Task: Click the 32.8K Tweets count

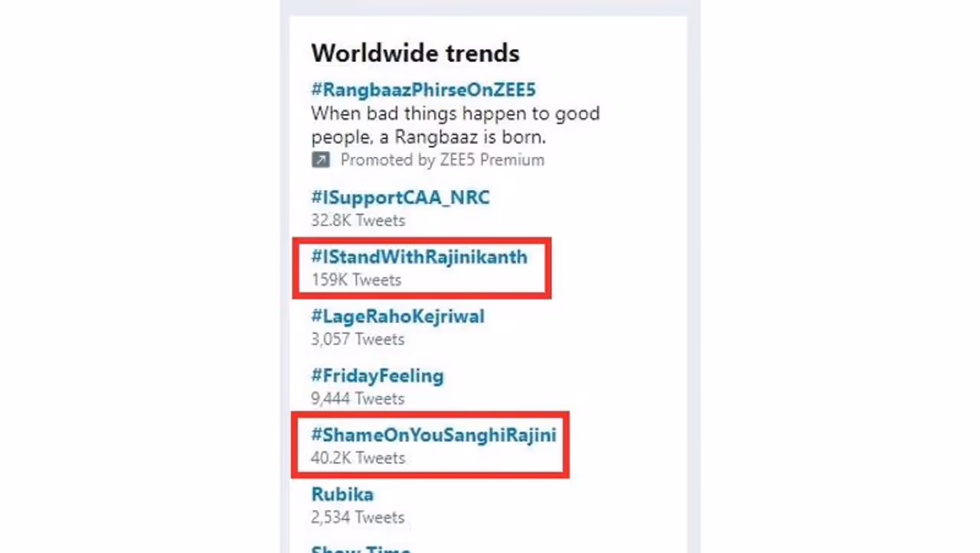Action: coord(358,221)
